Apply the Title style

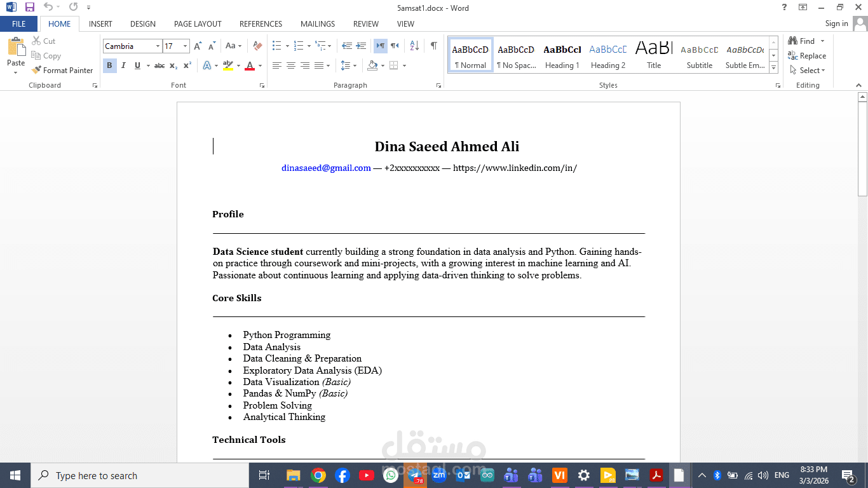pyautogui.click(x=654, y=55)
